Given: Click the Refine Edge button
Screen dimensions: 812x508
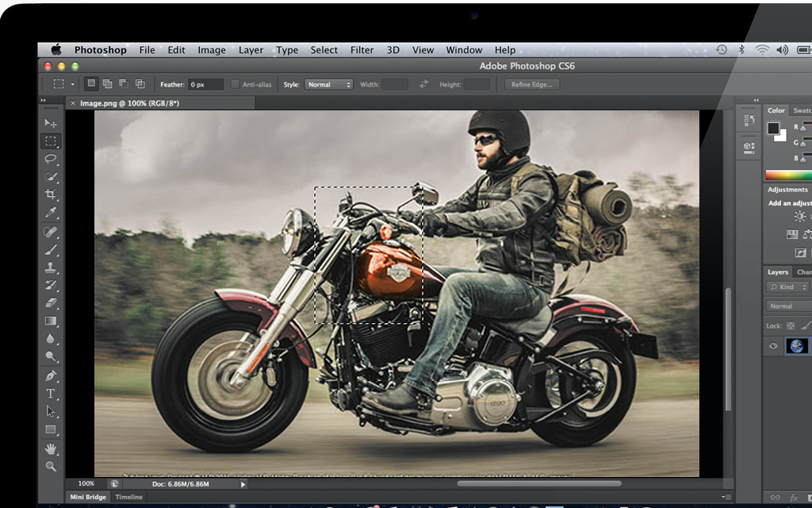Looking at the screenshot, I should 531,84.
